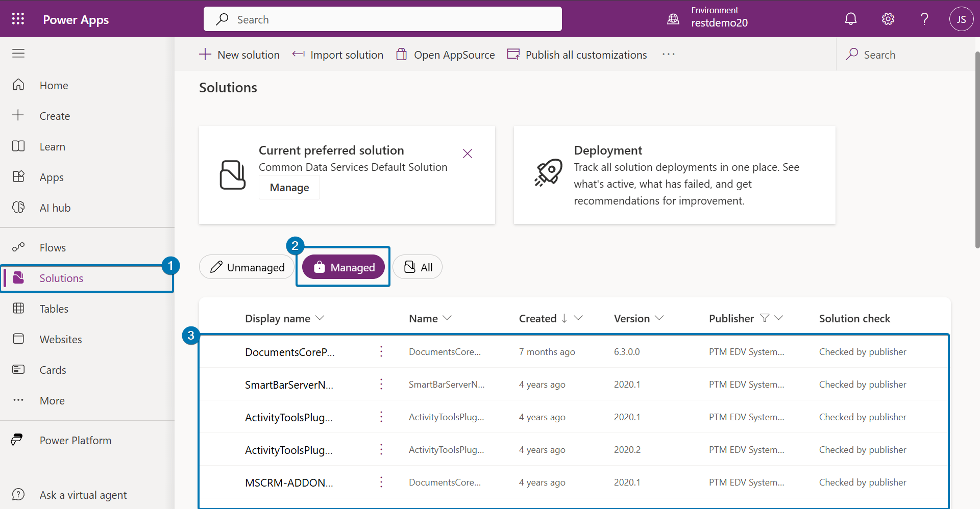Open the Version column sort dropdown
980x509 pixels.
[659, 318]
